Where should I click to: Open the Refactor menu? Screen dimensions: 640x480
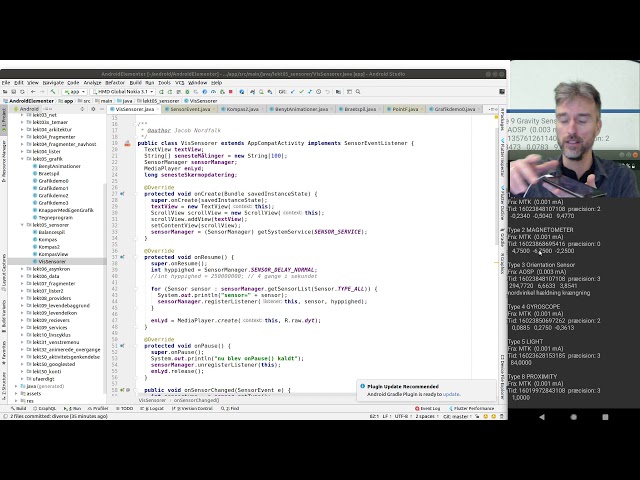click(x=115, y=82)
